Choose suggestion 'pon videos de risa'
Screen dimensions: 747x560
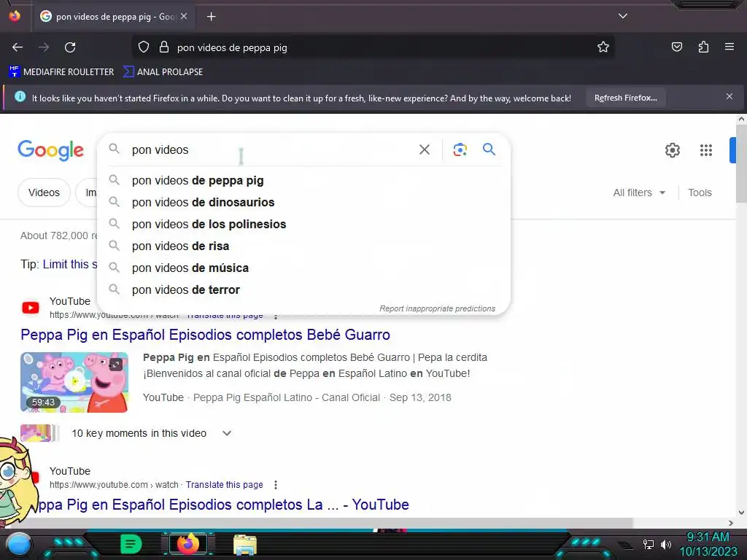point(304,246)
